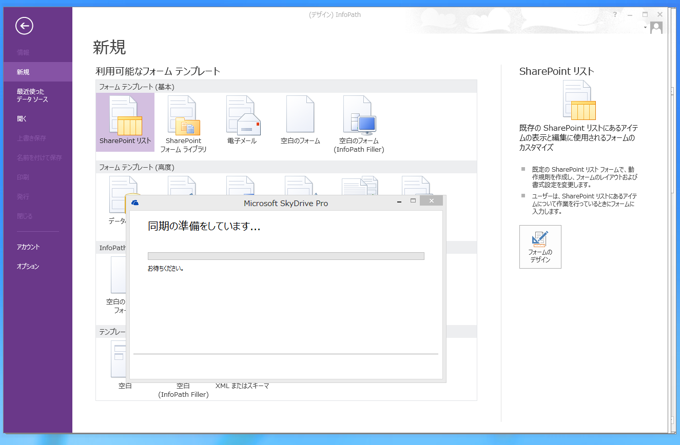Open the 印刷 sidebar entry
680x445 pixels.
click(23, 177)
